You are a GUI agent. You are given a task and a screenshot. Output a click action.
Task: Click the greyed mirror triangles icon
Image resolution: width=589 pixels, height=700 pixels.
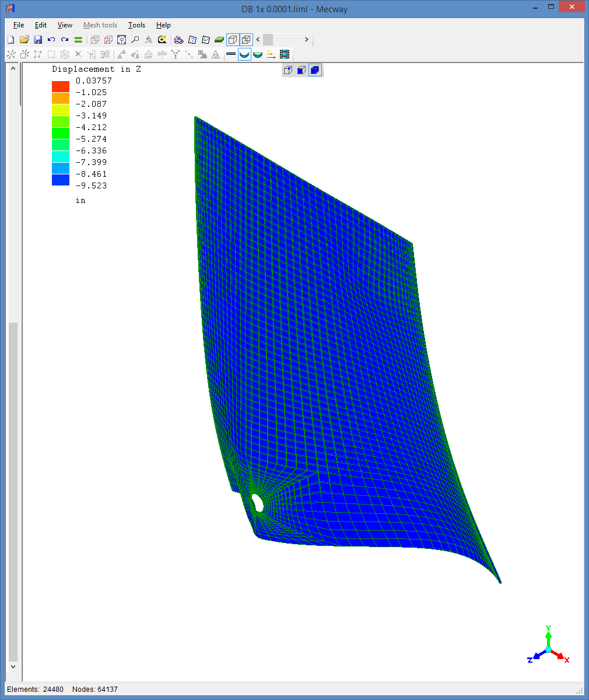click(x=135, y=54)
